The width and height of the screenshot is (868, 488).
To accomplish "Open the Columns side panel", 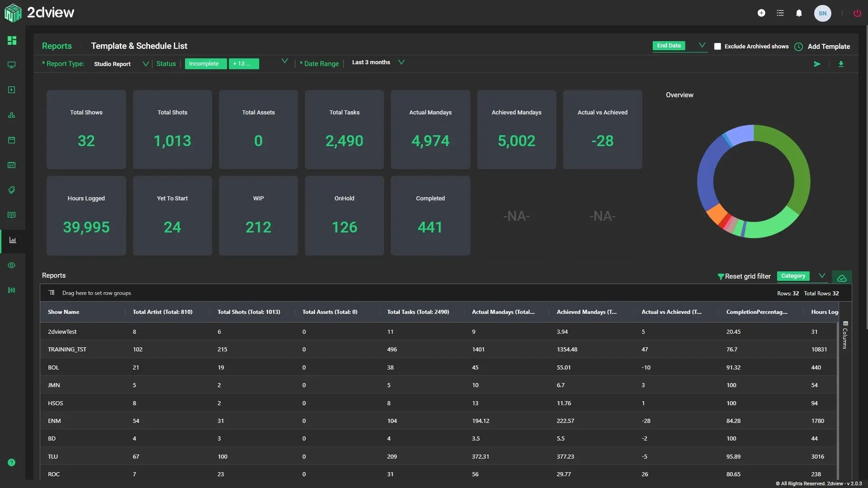I will [845, 335].
